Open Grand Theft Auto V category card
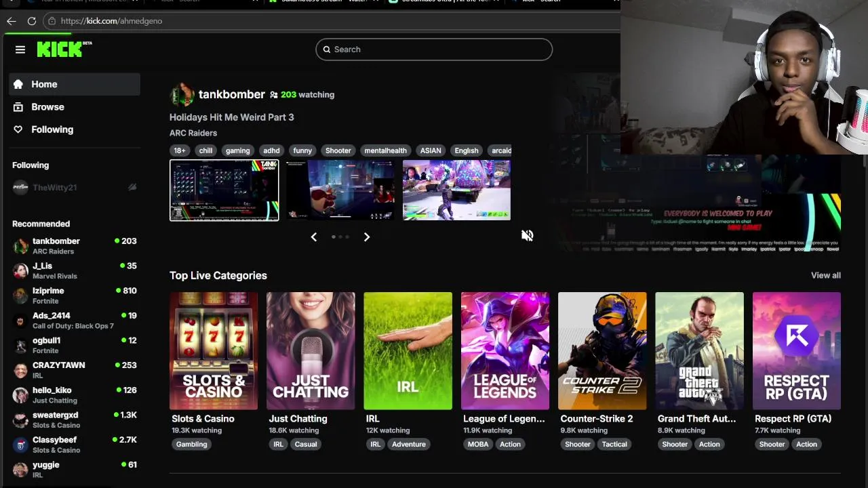This screenshot has width=868, height=488. [x=699, y=351]
